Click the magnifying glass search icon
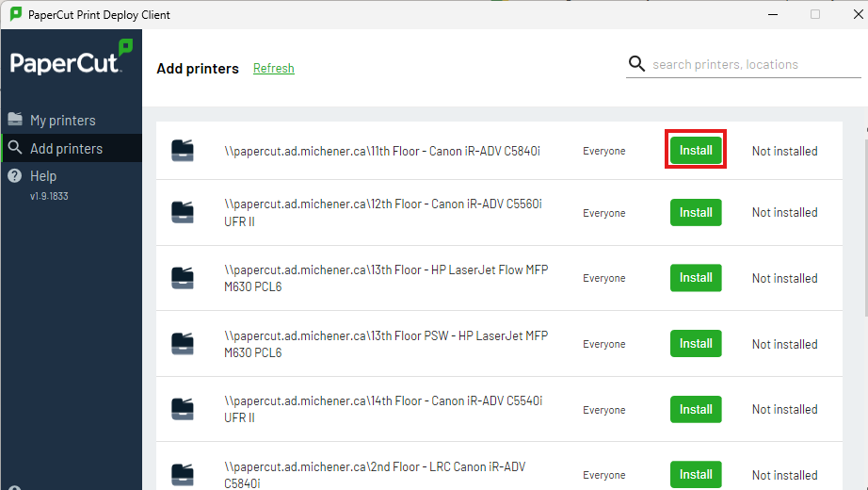This screenshot has height=490, width=868. (637, 64)
